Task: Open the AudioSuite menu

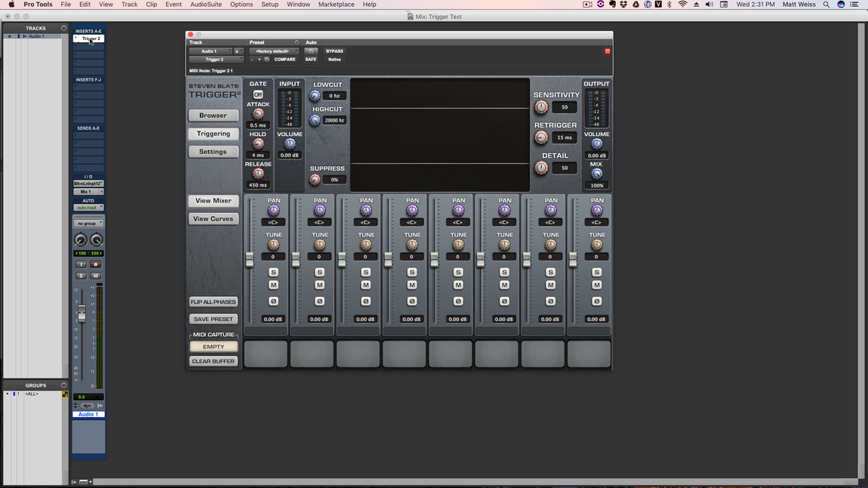Action: (206, 5)
